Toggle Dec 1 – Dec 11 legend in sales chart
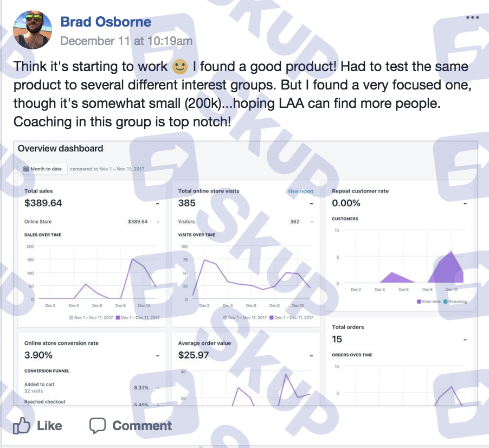The height and width of the screenshot is (448, 489). [x=138, y=318]
